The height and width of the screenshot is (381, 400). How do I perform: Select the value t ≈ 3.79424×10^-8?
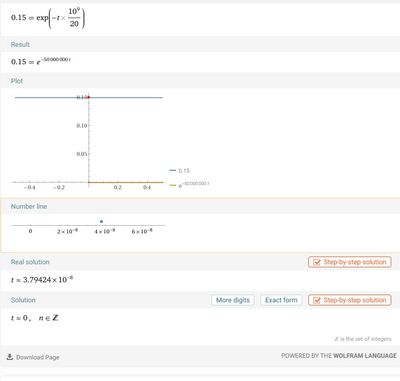pos(42,279)
